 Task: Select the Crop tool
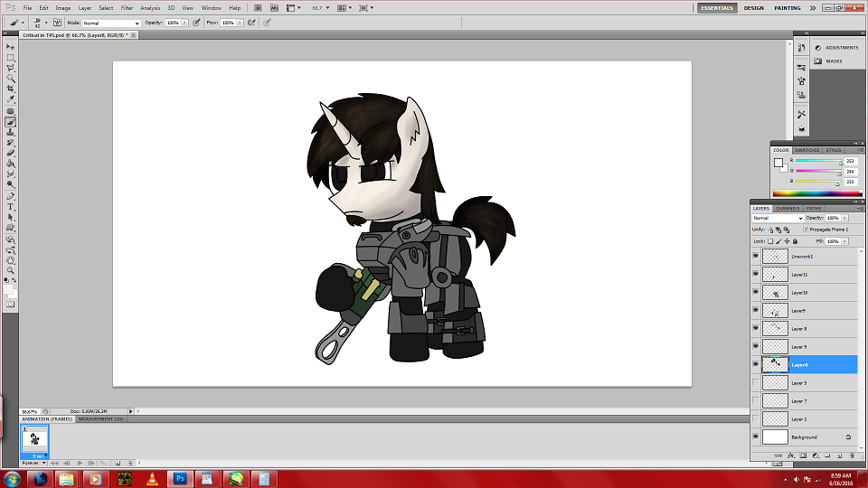(11, 89)
